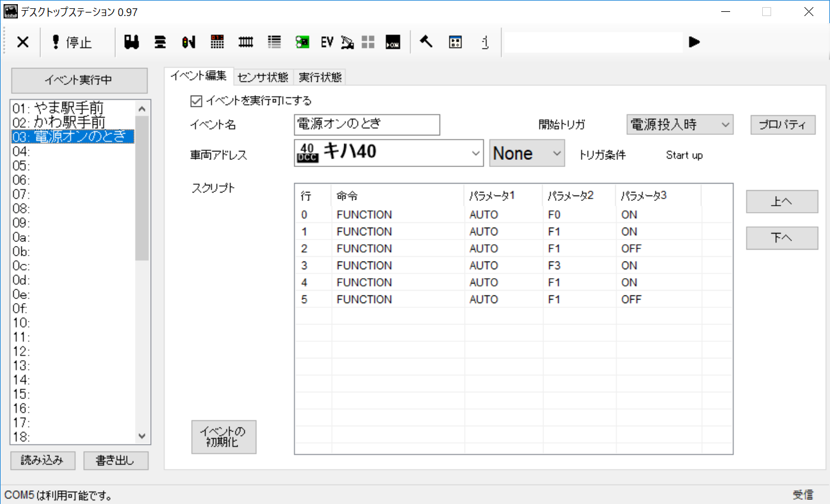
Task: Click the toolbar command text field
Action: point(593,42)
